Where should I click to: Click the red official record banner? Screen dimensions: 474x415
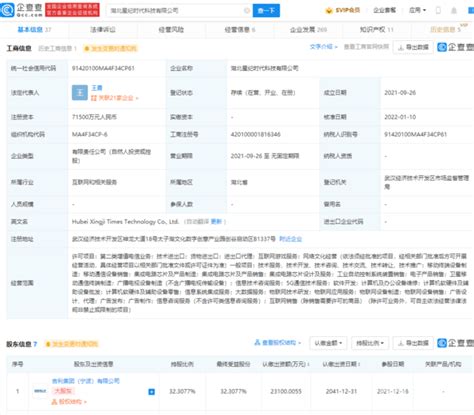(x=72, y=10)
